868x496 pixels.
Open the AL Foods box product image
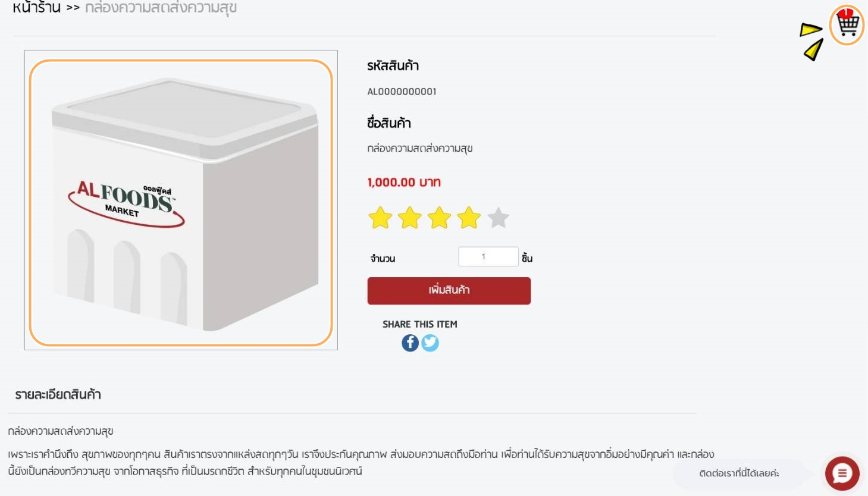pos(181,200)
